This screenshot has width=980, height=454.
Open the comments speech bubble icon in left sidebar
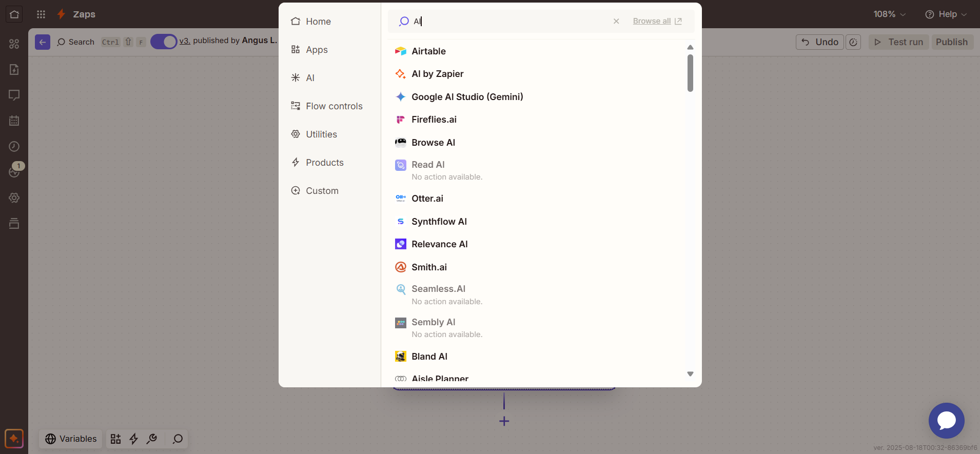[14, 95]
